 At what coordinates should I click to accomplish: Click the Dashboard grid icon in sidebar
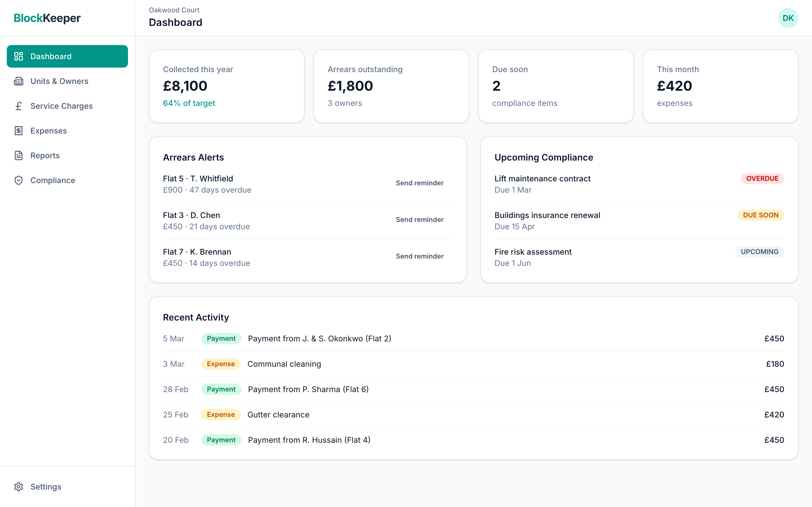pos(19,56)
